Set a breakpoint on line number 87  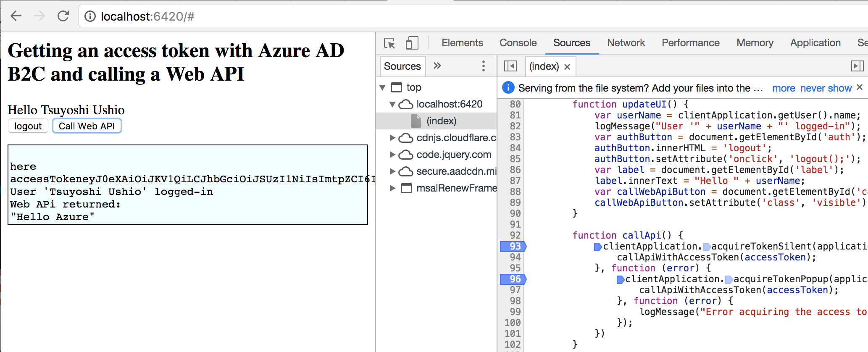tap(515, 181)
